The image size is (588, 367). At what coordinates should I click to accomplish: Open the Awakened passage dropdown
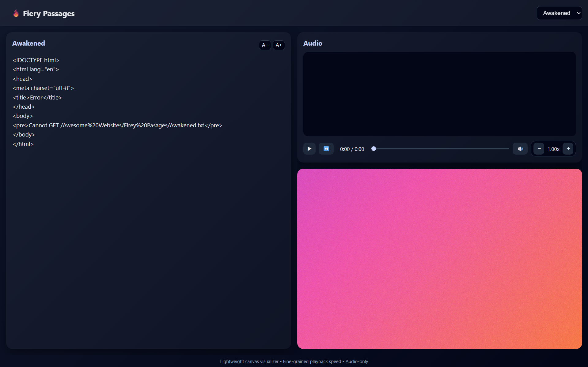[x=559, y=13]
